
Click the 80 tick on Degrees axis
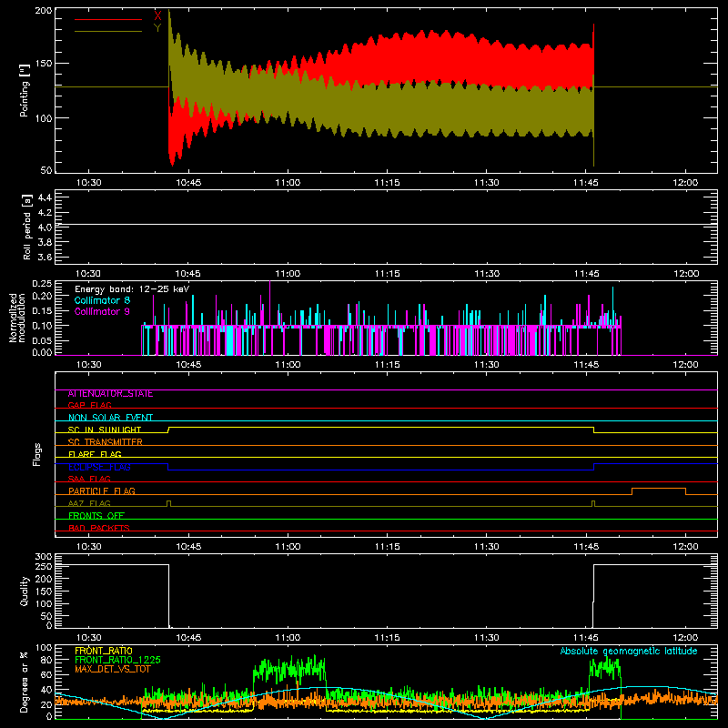click(46, 660)
